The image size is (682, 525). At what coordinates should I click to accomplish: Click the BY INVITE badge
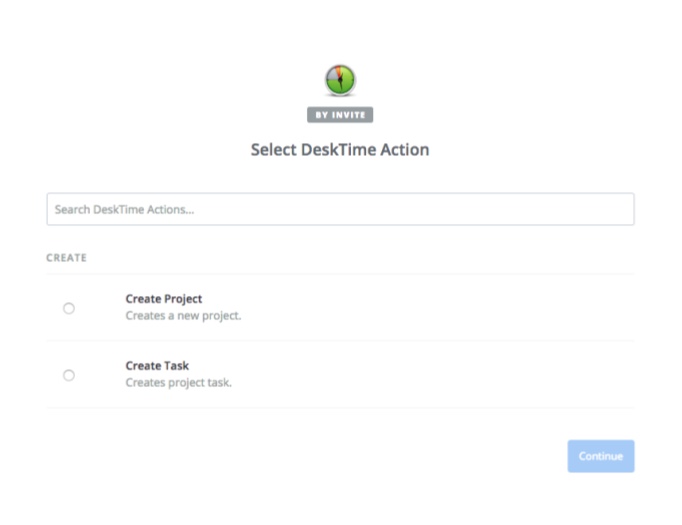pyautogui.click(x=340, y=115)
